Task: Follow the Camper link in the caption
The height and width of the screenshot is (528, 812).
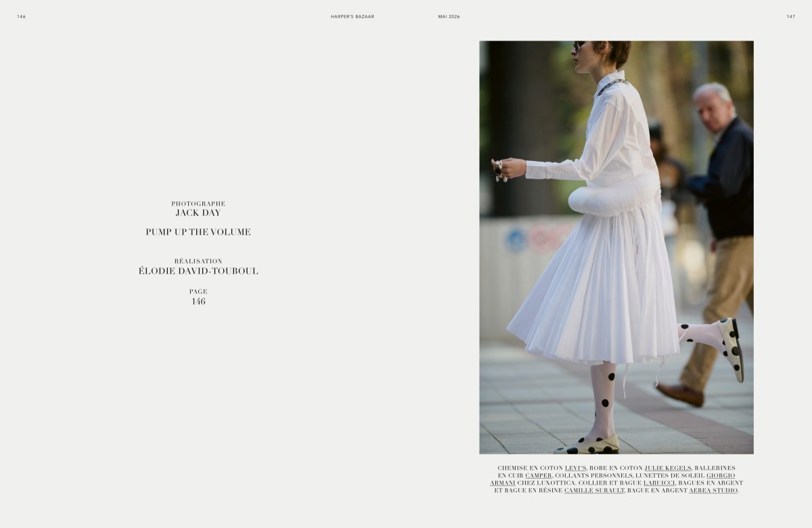Action: point(539,475)
